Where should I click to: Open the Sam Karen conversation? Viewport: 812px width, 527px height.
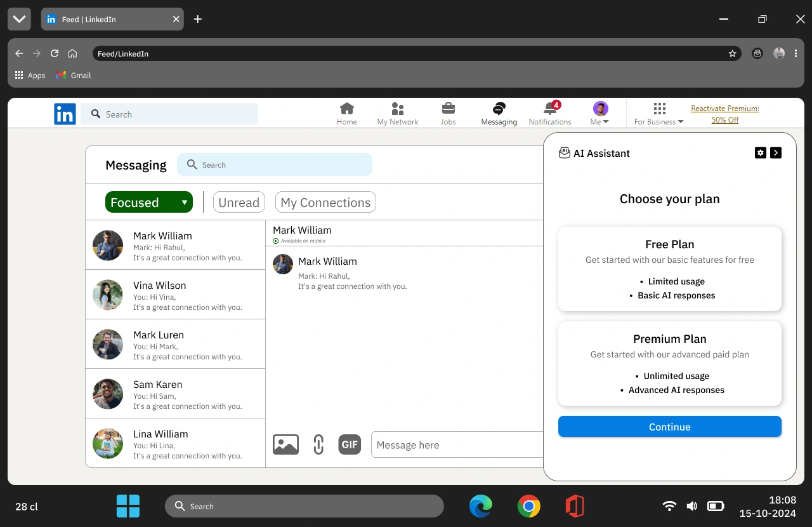(175, 394)
